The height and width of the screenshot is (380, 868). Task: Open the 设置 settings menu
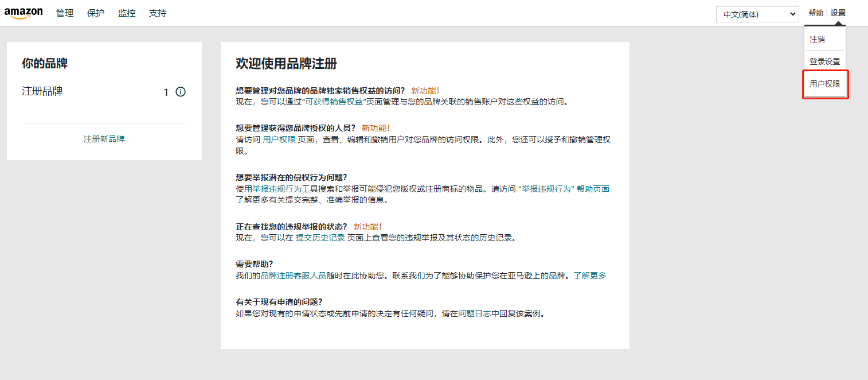coord(838,12)
